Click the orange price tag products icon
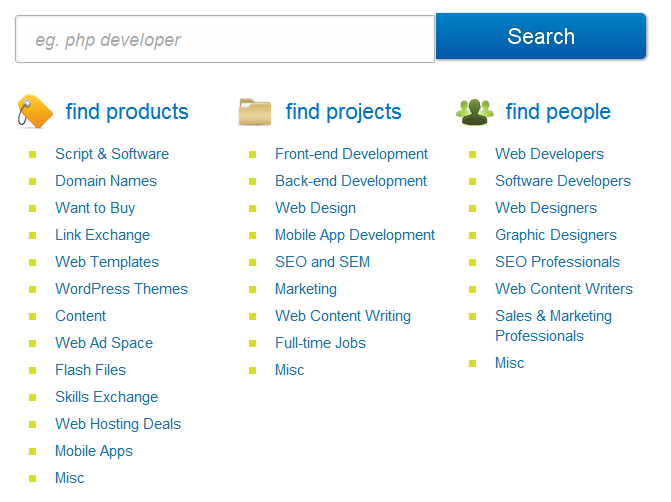This screenshot has width=671, height=502. tap(34, 111)
